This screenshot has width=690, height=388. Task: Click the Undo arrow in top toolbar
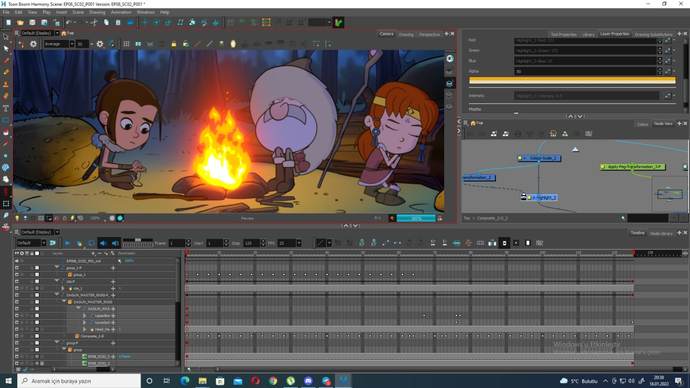pyautogui.click(x=69, y=22)
